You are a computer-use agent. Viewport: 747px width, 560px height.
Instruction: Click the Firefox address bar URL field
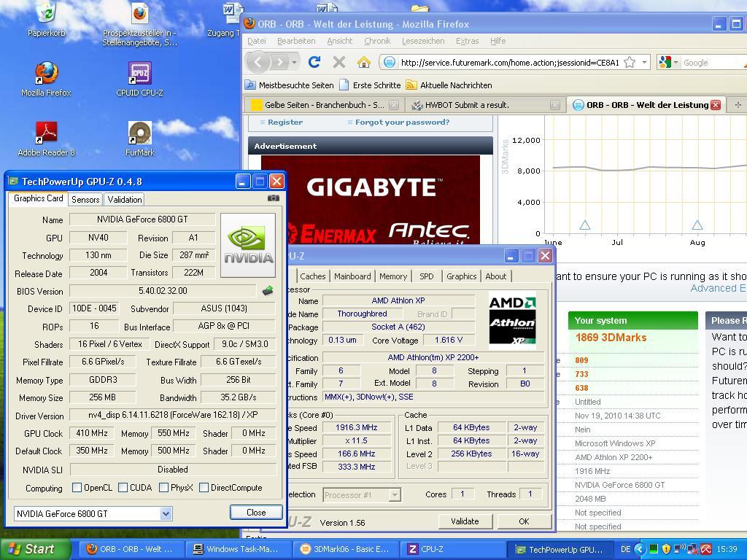click(510, 63)
